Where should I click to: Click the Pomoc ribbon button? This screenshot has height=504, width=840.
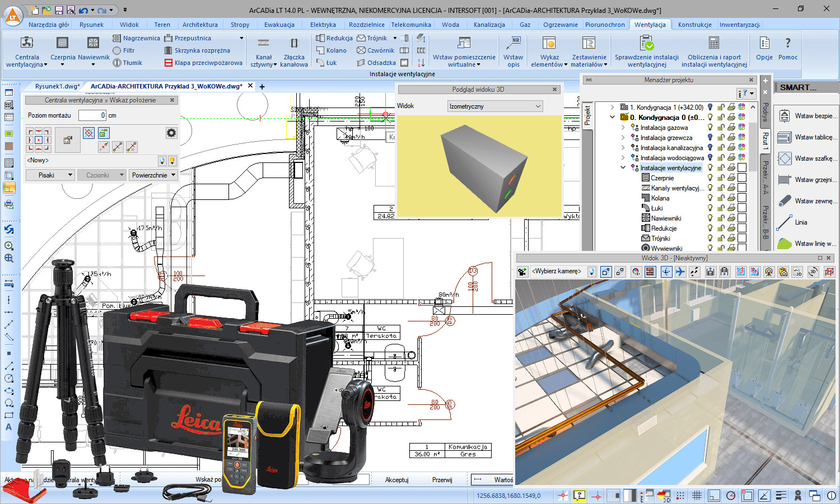click(x=787, y=48)
